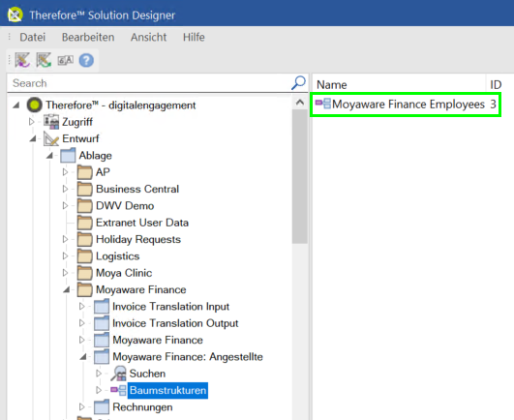Click the Baumstrukturen tree-structure icon

118,390
